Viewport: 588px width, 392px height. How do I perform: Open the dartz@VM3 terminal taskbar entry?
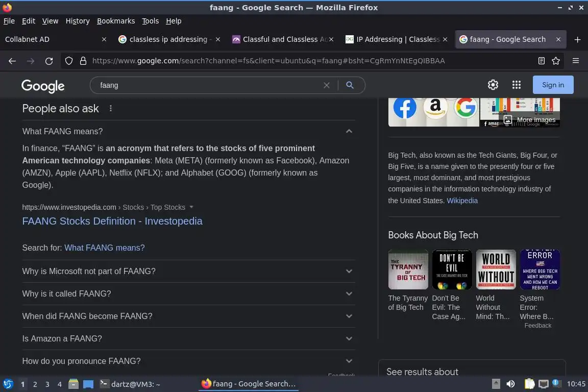coord(130,384)
